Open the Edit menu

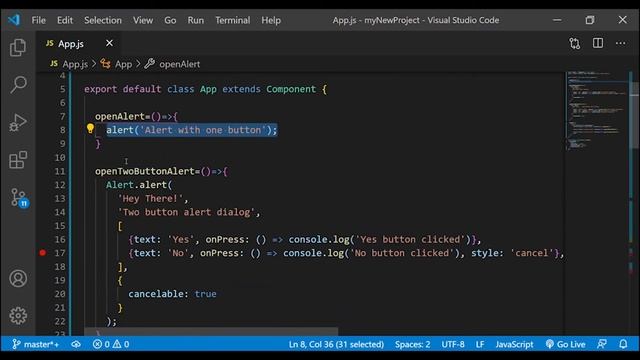pos(65,20)
